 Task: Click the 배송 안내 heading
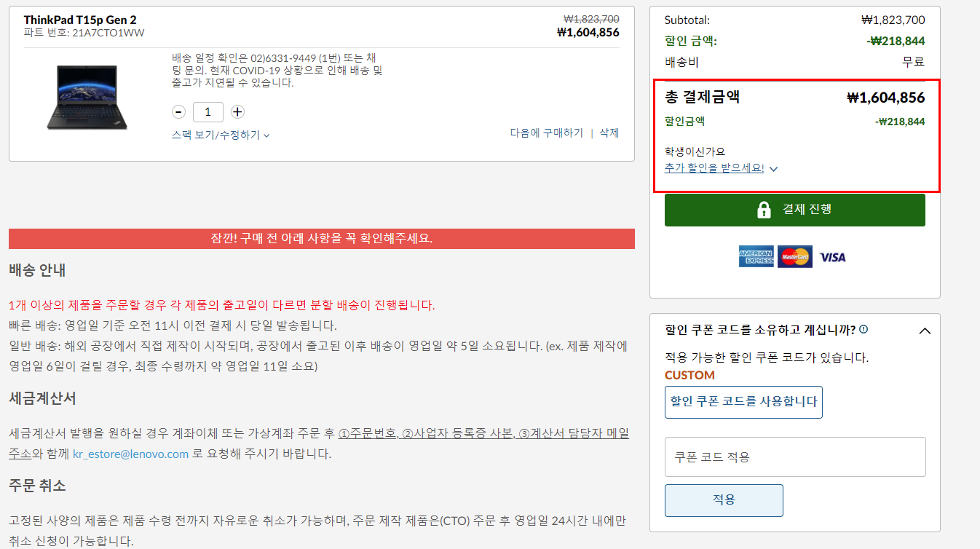point(37,271)
